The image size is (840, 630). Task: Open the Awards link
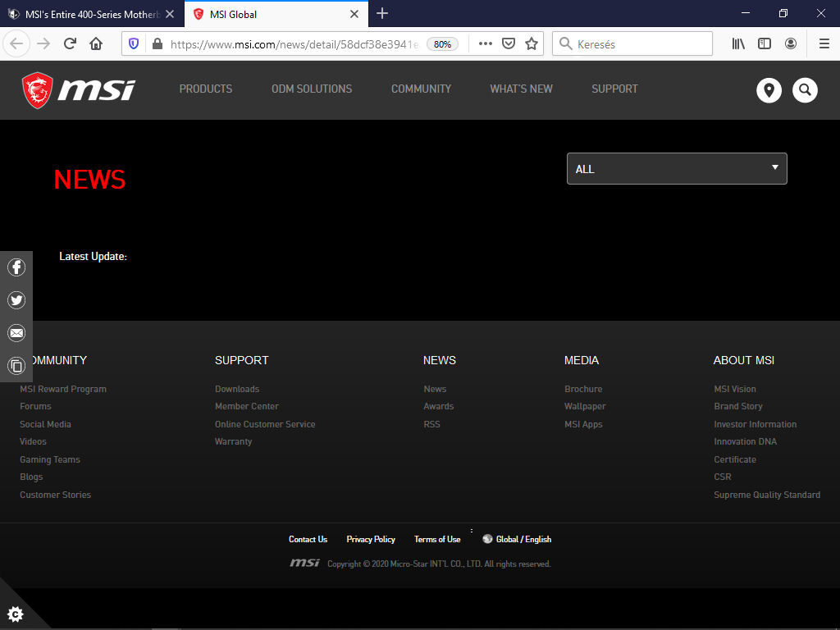coord(438,406)
